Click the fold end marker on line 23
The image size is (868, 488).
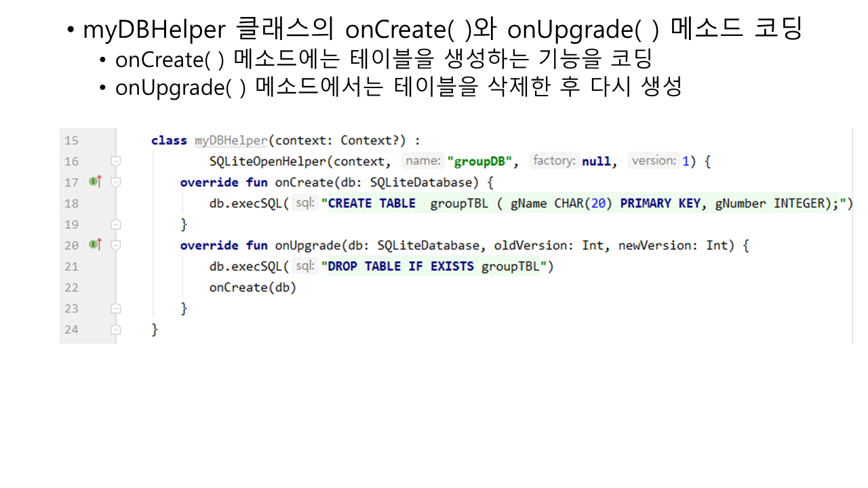point(116,308)
